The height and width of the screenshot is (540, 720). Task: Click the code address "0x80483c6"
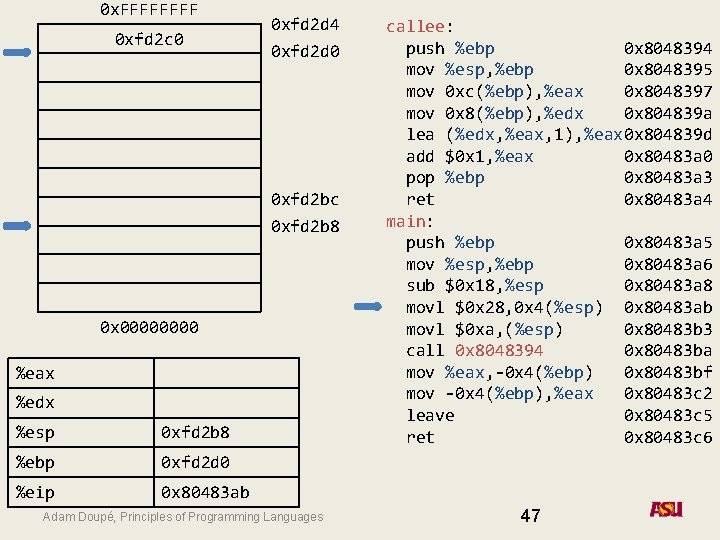tap(668, 437)
